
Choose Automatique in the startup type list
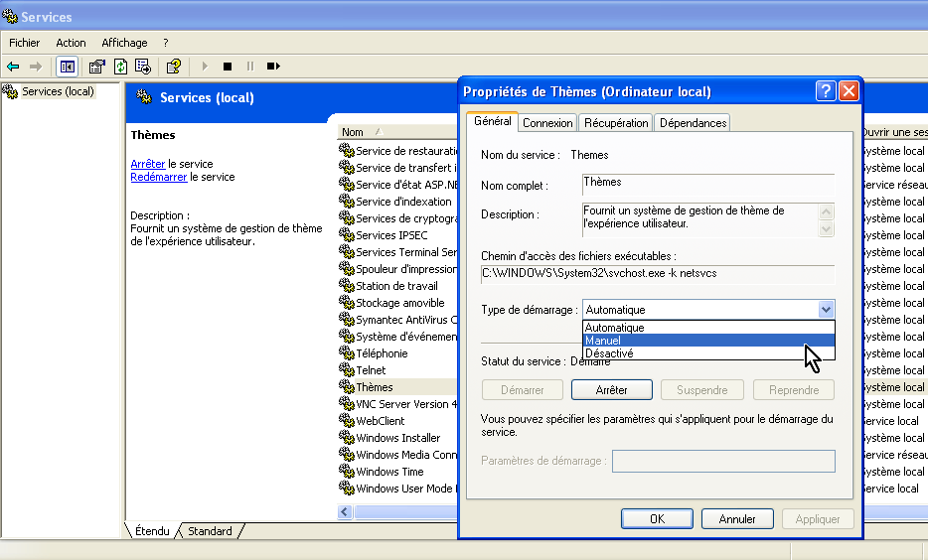click(708, 327)
